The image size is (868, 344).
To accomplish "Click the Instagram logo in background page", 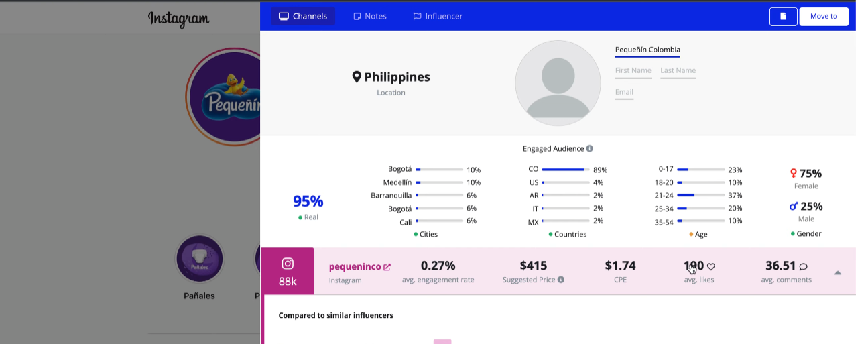I will [178, 19].
